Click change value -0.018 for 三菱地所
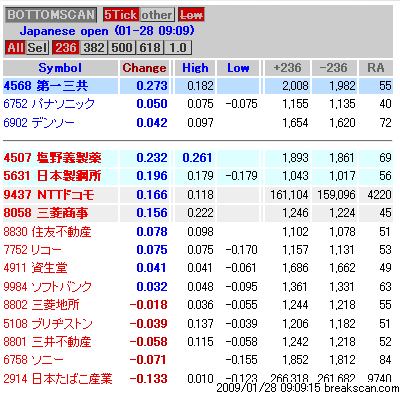Viewport: 400px width, 394px height. (x=148, y=305)
